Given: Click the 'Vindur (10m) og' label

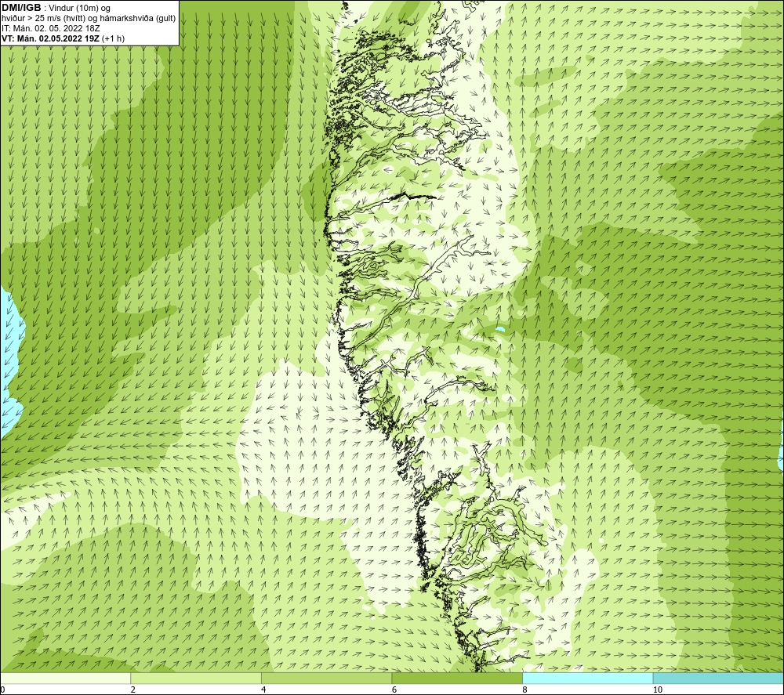Looking at the screenshot, I should pyautogui.click(x=79, y=9).
